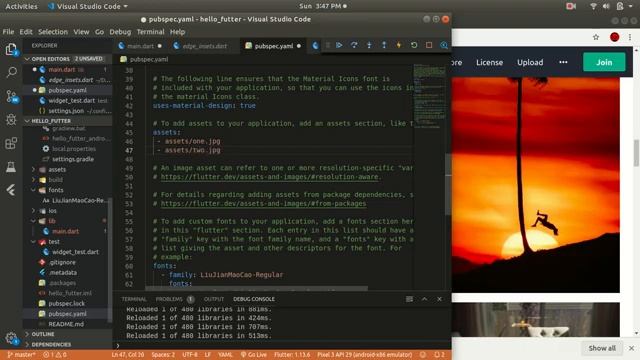Screen dimensions: 640x360
Task: Click the License link on website
Action: [489, 62]
